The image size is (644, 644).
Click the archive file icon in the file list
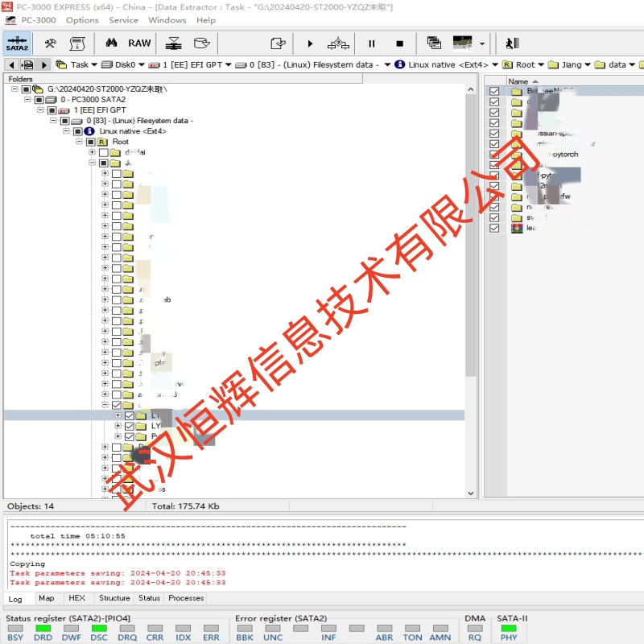(x=517, y=229)
